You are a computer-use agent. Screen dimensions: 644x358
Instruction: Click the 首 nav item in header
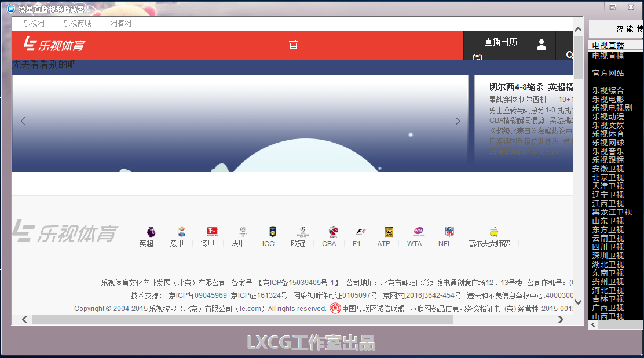point(293,45)
